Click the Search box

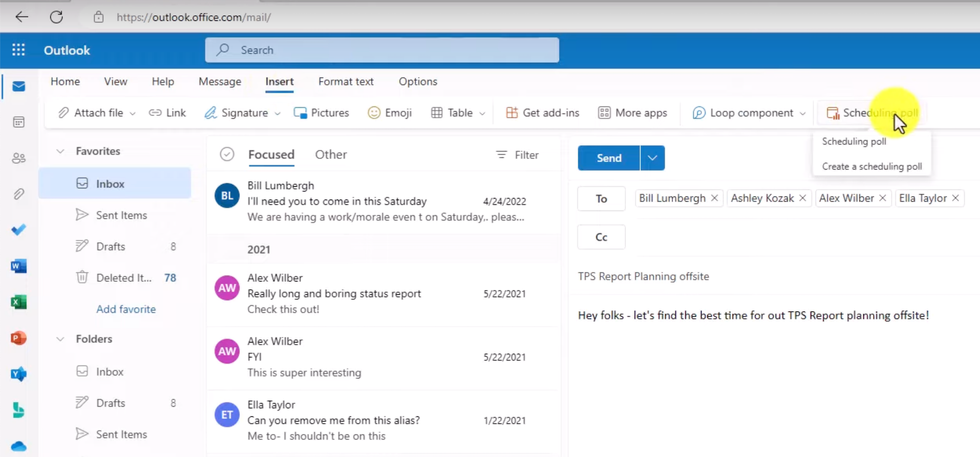(382, 50)
